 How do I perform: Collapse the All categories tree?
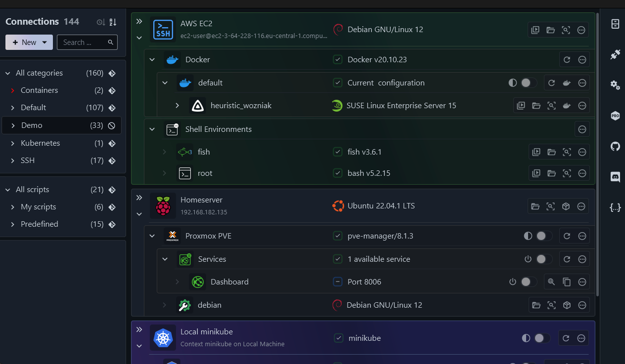click(8, 73)
